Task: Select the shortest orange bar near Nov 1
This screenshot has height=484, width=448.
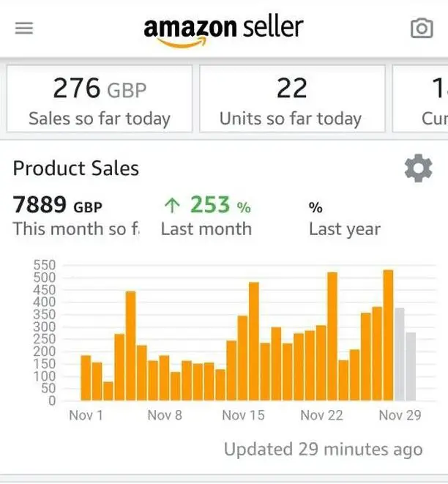Action: pyautogui.click(x=108, y=391)
